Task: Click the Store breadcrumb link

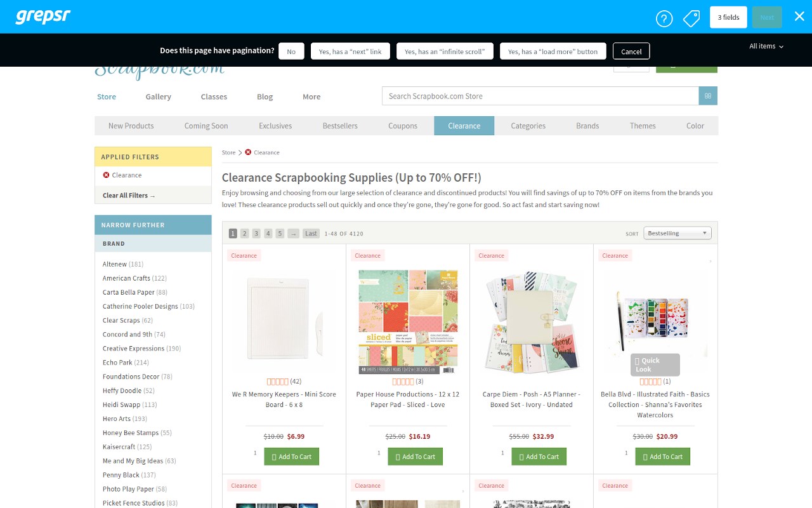Action: pos(228,152)
